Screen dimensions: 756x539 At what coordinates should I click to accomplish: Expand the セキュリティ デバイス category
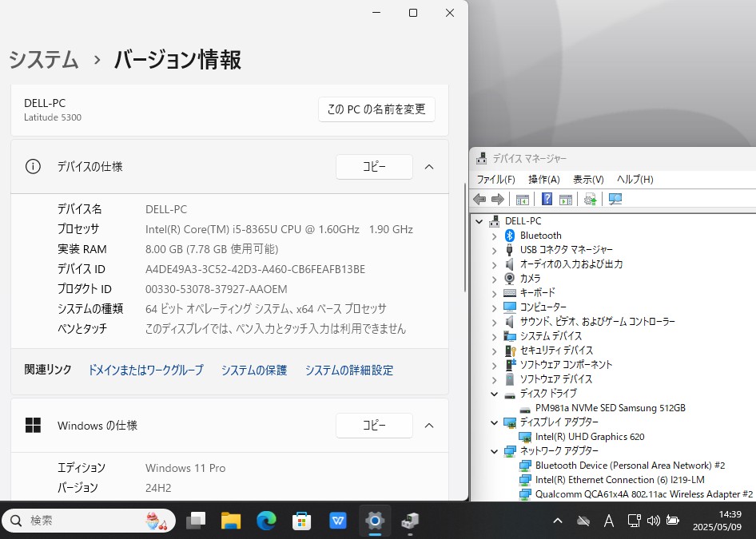[x=494, y=351]
